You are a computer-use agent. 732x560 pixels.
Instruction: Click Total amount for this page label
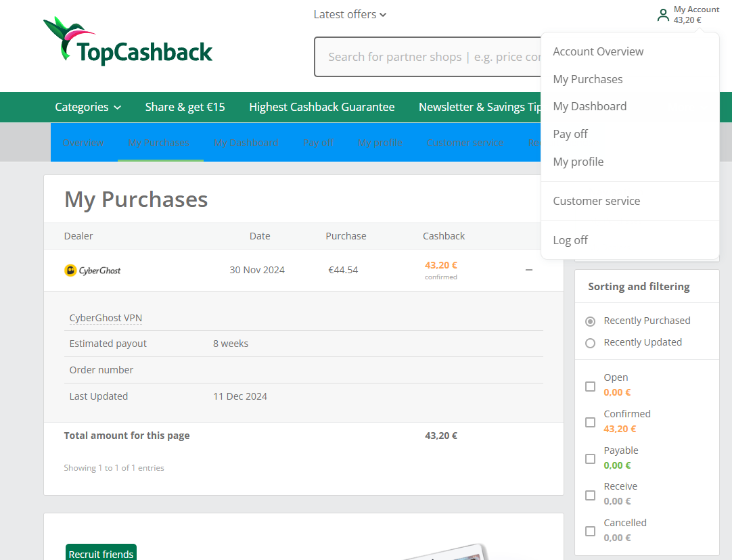coord(127,436)
